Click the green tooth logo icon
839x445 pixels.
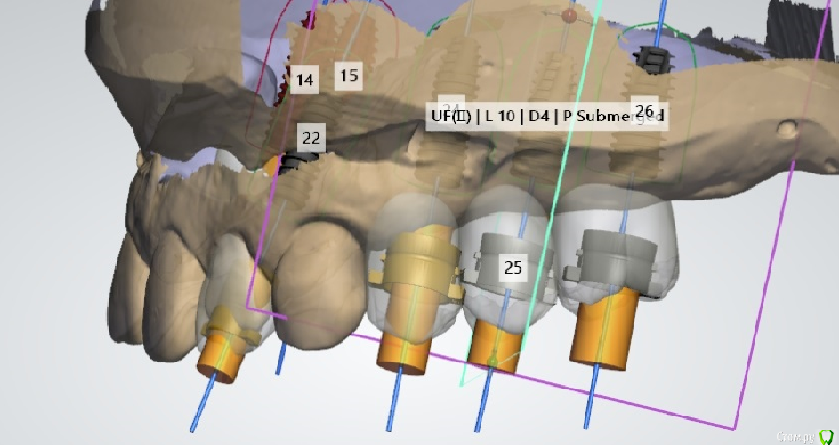(x=826, y=436)
